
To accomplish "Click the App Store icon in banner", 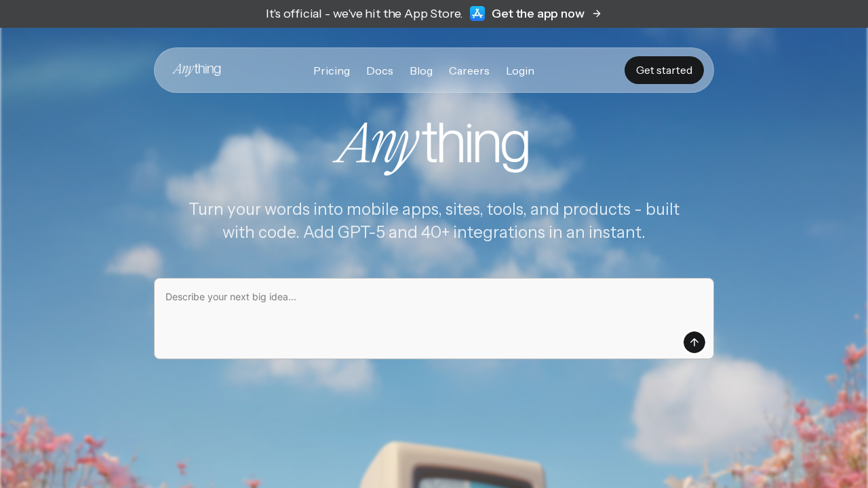I will click(x=477, y=14).
